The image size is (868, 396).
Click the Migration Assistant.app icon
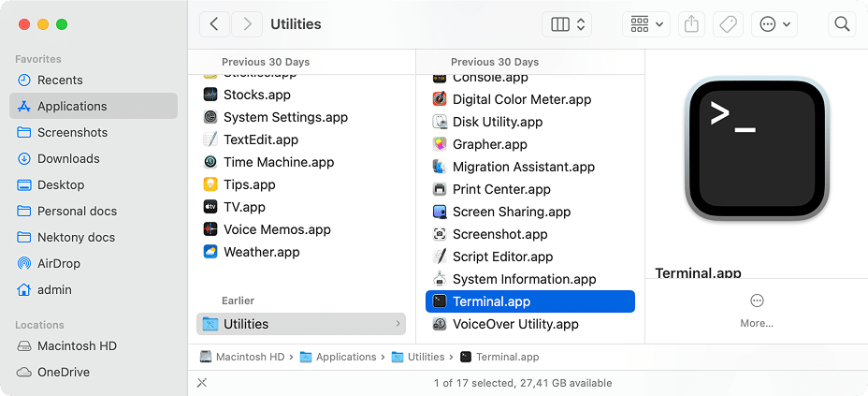click(x=440, y=167)
